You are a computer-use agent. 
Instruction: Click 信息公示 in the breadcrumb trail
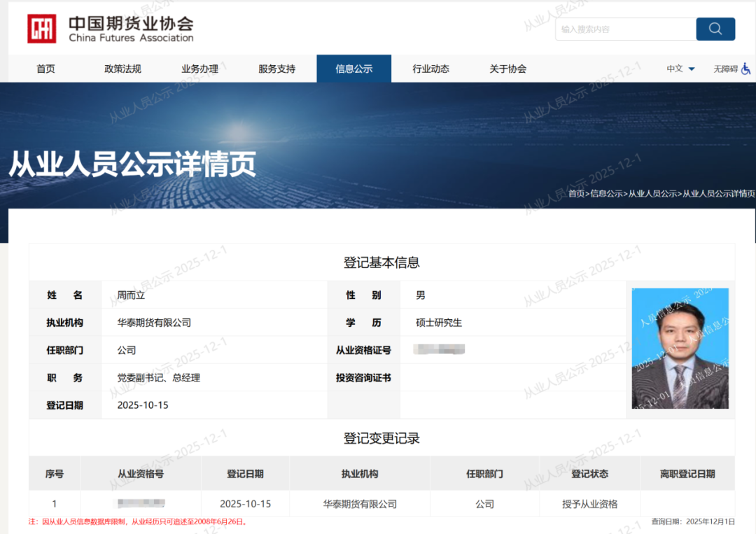point(606,194)
